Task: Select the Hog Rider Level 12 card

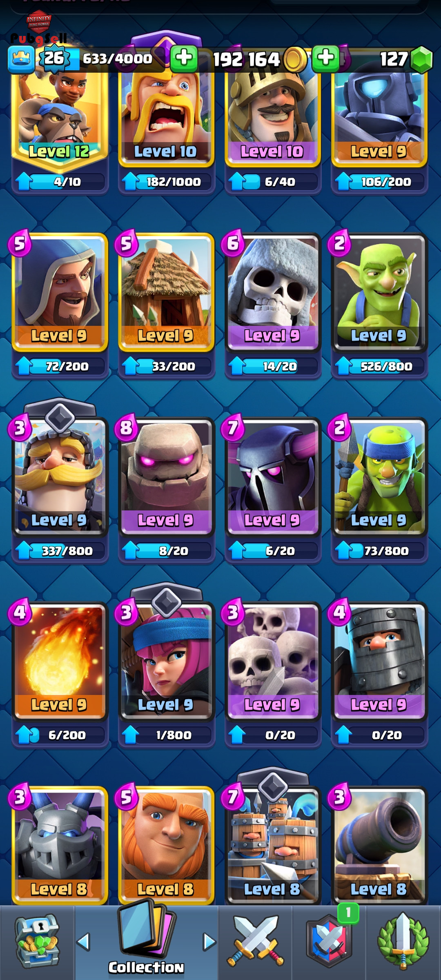Action: coord(60,118)
